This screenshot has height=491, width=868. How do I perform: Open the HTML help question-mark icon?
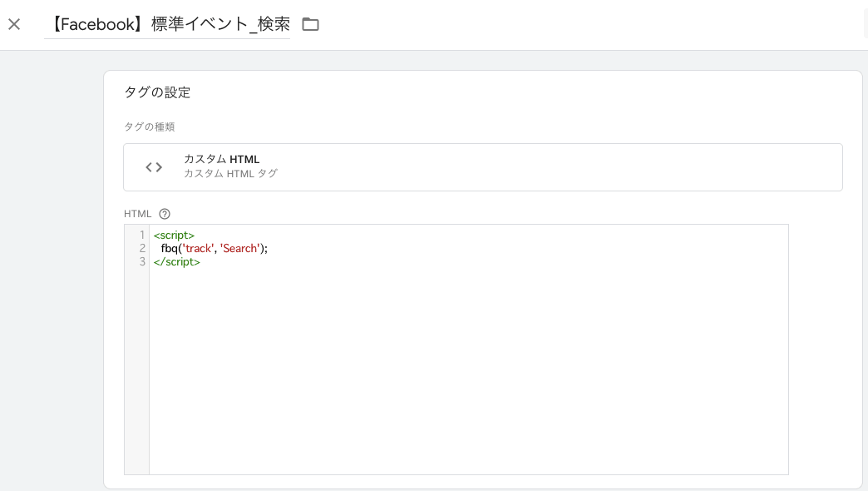165,214
